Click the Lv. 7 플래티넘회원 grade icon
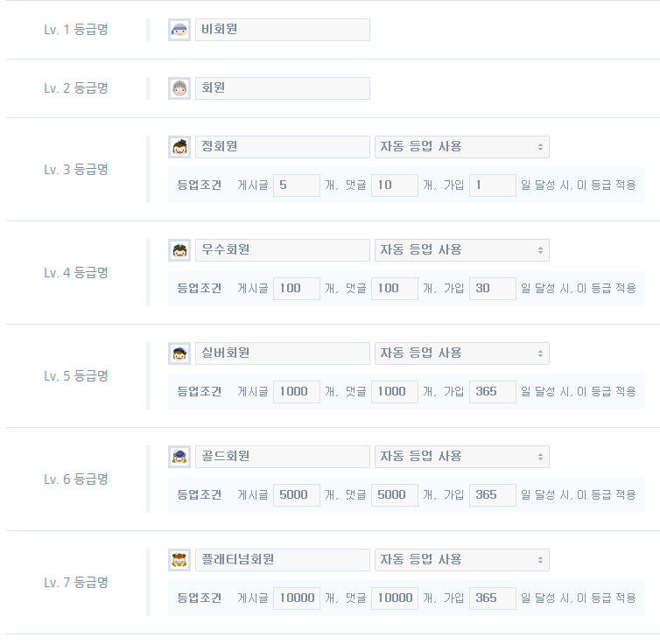Image resolution: width=660 pixels, height=644 pixels. (x=179, y=560)
